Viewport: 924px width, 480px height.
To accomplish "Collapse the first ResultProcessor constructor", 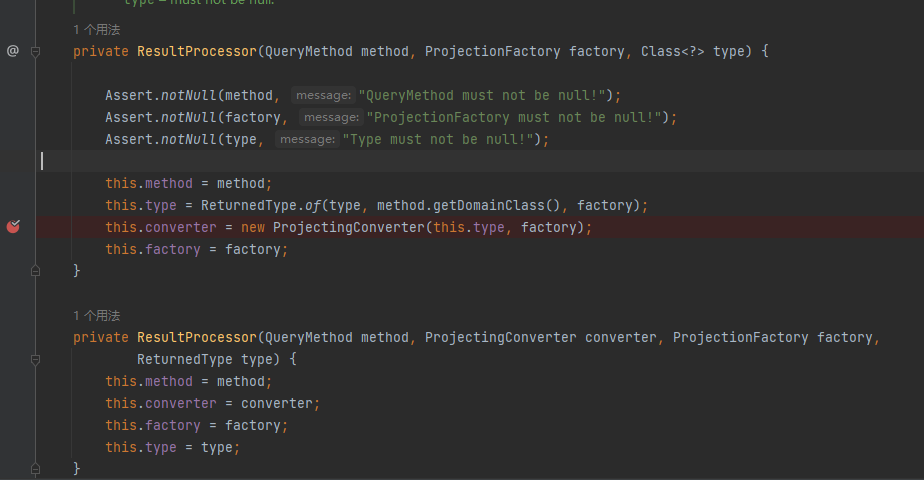I will (36, 51).
